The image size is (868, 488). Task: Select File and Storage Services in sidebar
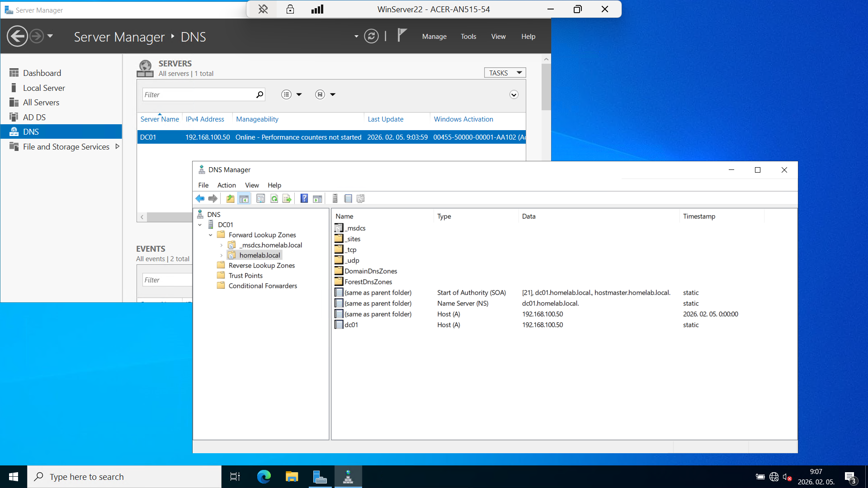(x=66, y=146)
